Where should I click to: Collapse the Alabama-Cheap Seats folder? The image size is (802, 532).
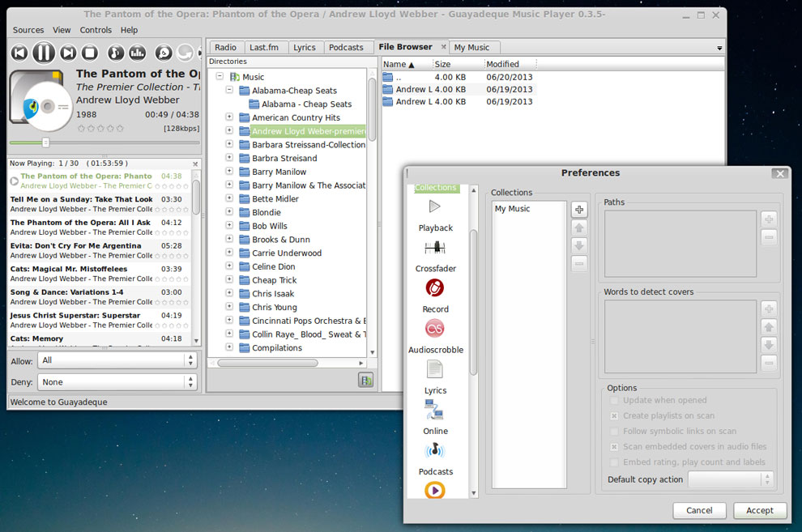pos(229,90)
